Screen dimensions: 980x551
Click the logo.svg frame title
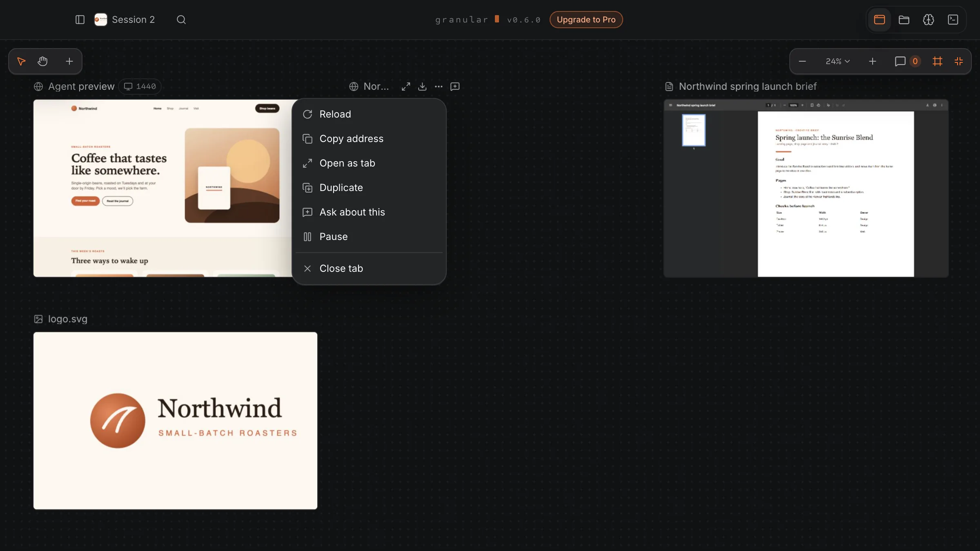click(68, 319)
